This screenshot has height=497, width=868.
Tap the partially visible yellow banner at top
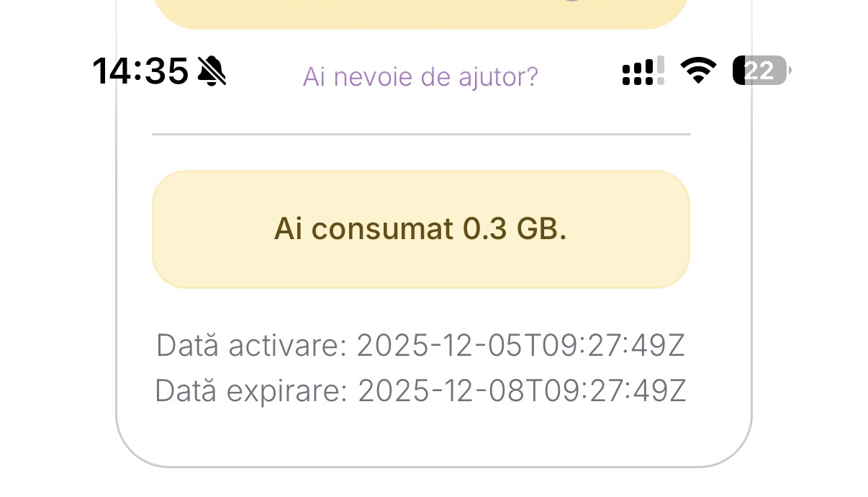click(x=420, y=13)
